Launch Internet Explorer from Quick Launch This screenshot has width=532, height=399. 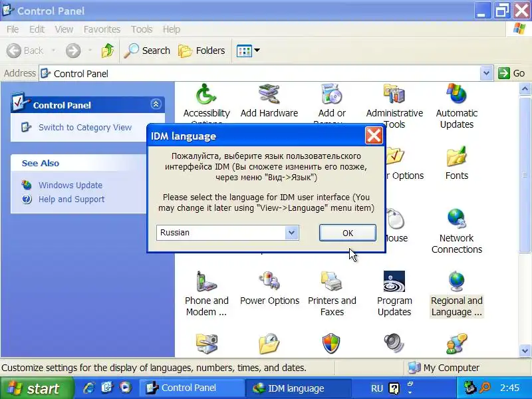point(89,388)
